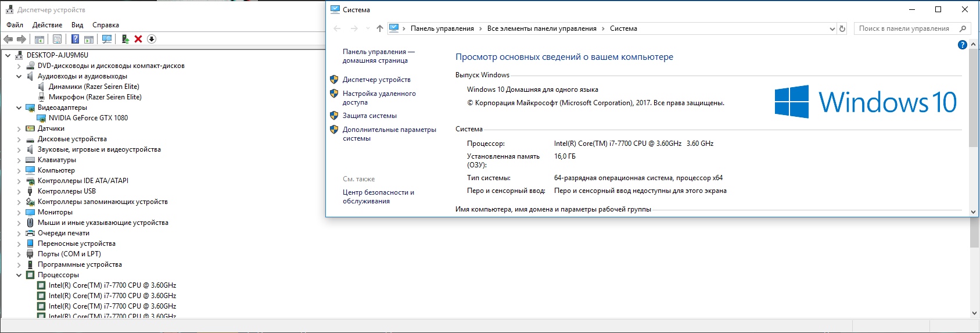Open Панель управления — домашняя страница link
This screenshot has width=980, height=333.
coord(378,56)
